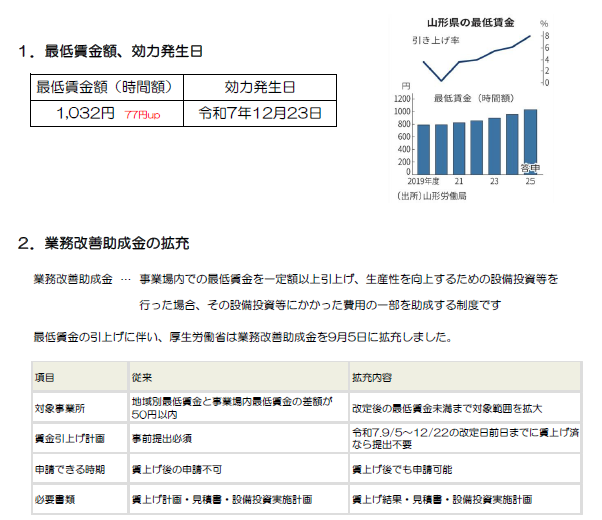The width and height of the screenshot is (602, 520).
Task: Select the 令和7年12月23日 date cell
Action: (x=259, y=113)
